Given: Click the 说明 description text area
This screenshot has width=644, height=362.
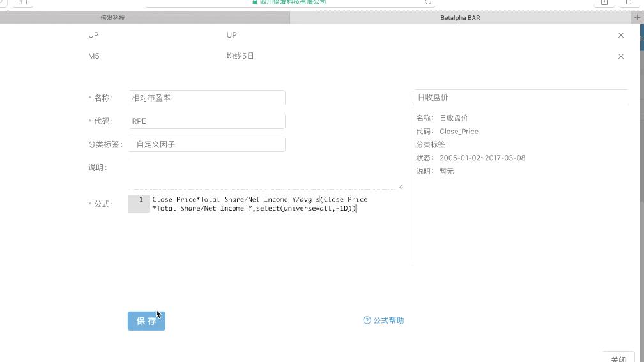Looking at the screenshot, I should [265, 174].
